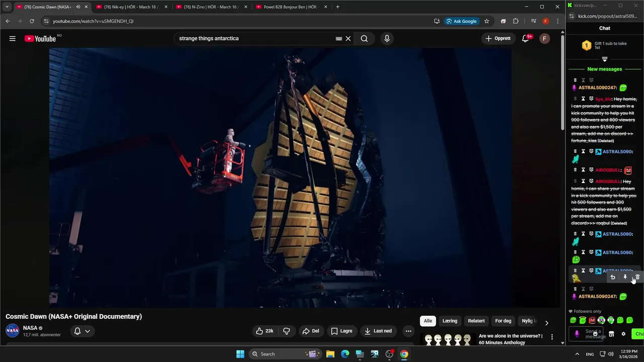This screenshot has width=644, height=362.
Task: Pin the hovered chat message
Action: [625, 277]
